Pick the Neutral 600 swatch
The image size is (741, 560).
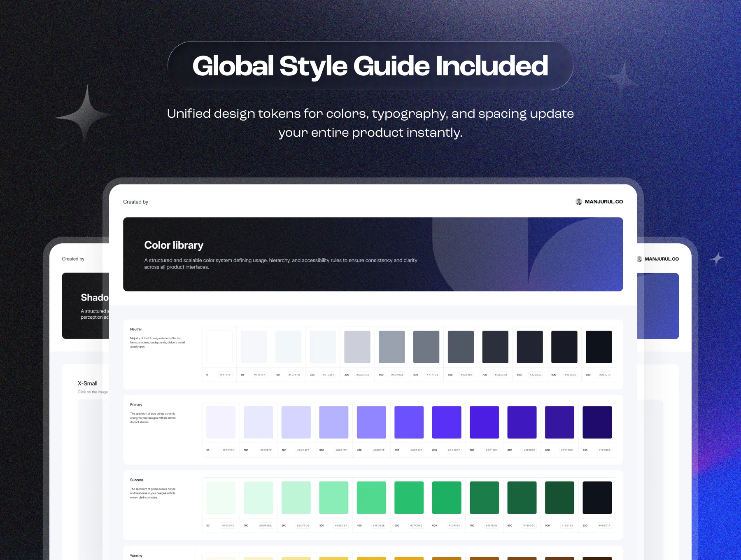coord(461,347)
